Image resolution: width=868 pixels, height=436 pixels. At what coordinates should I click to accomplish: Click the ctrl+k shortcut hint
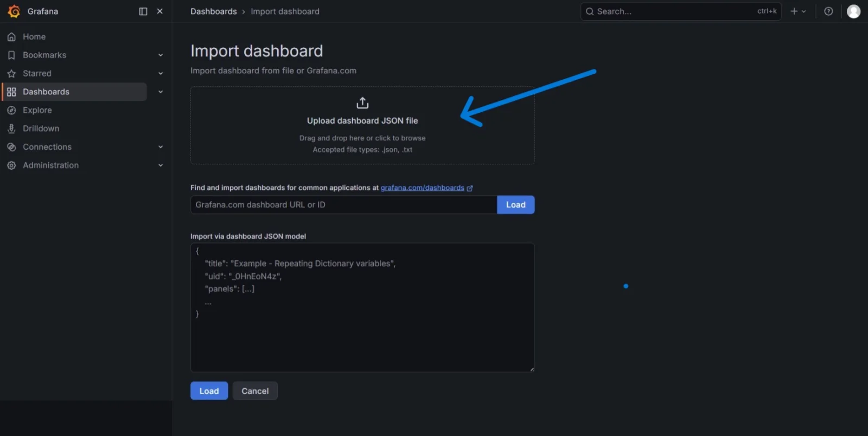click(x=767, y=11)
